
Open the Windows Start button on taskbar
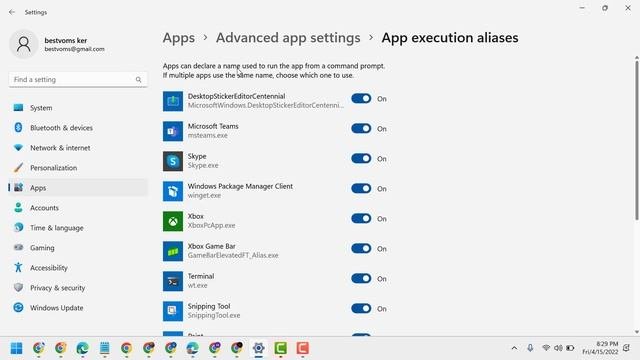click(x=16, y=348)
